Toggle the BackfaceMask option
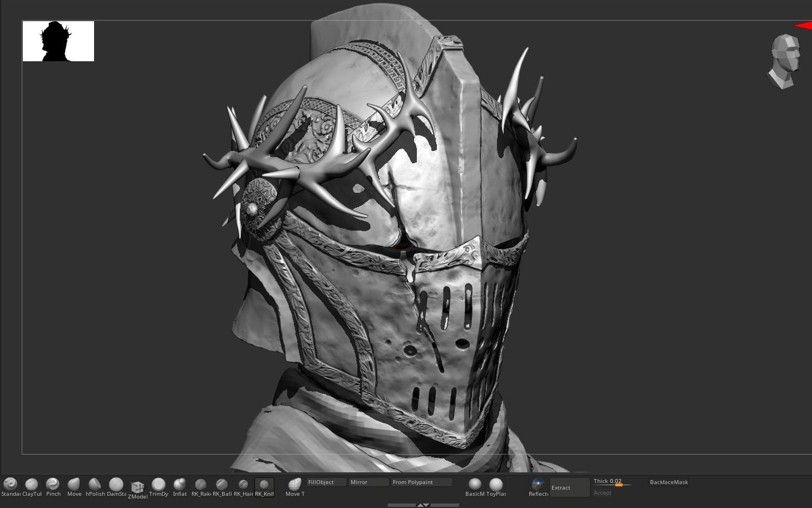This screenshot has width=812, height=508. point(668,482)
